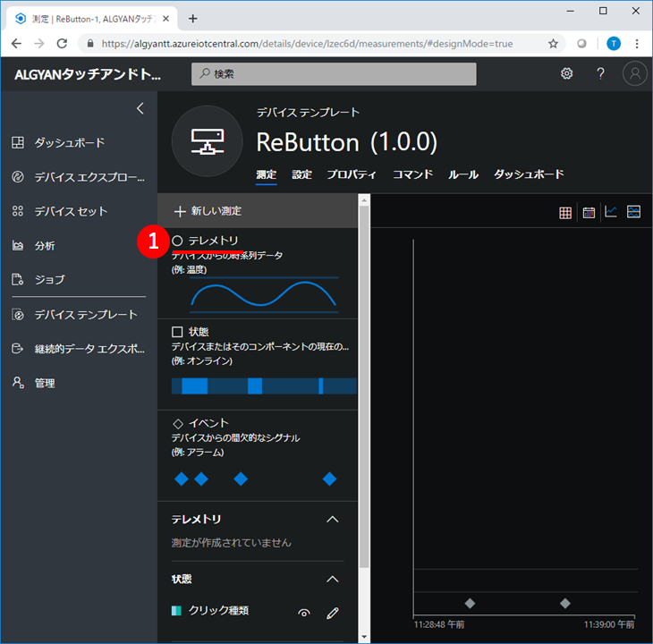The height and width of the screenshot is (644, 653).
Task: Open the settings gear in the header
Action: (x=566, y=73)
